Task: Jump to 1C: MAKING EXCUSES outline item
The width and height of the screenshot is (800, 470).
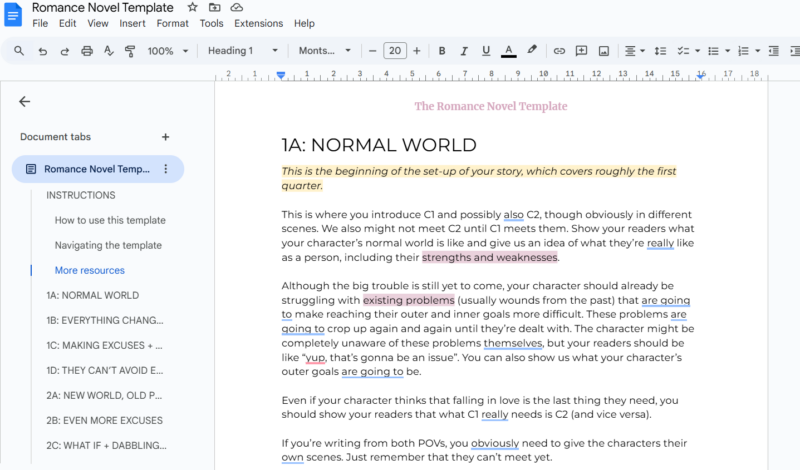Action: tap(104, 345)
